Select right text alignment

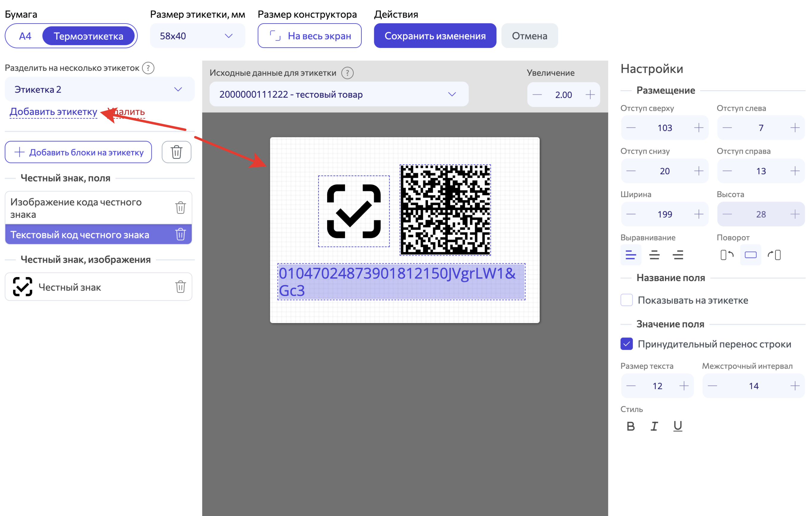click(678, 255)
